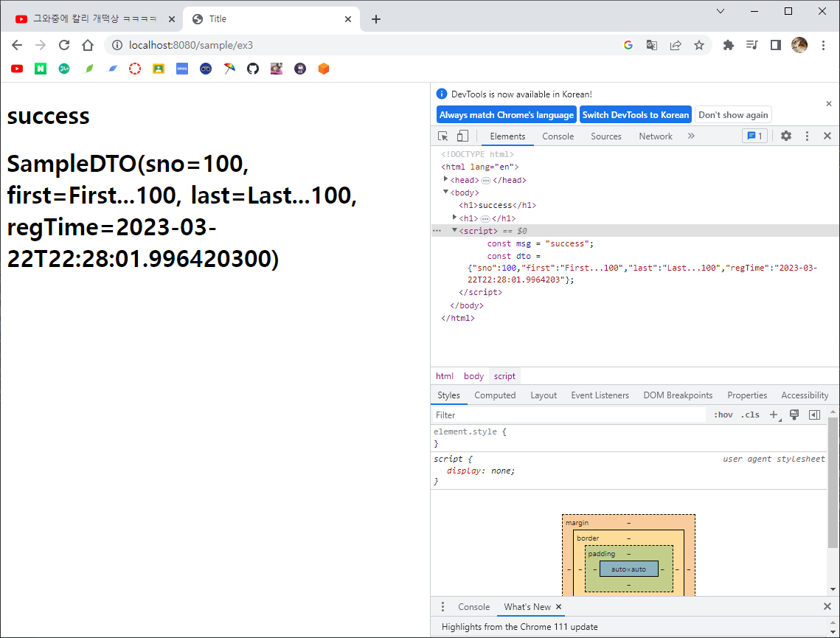
Task: Switch to the Console tab
Action: (558, 136)
